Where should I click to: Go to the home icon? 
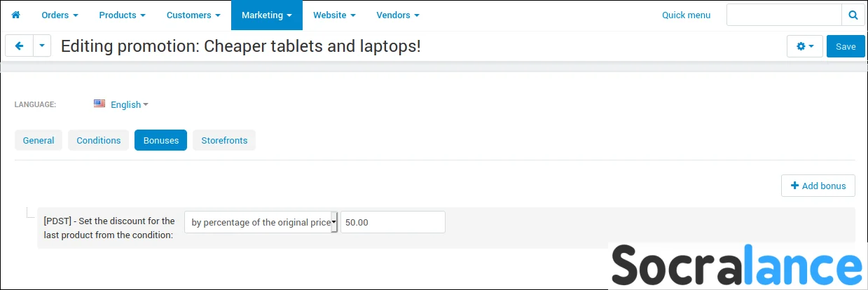click(x=15, y=15)
